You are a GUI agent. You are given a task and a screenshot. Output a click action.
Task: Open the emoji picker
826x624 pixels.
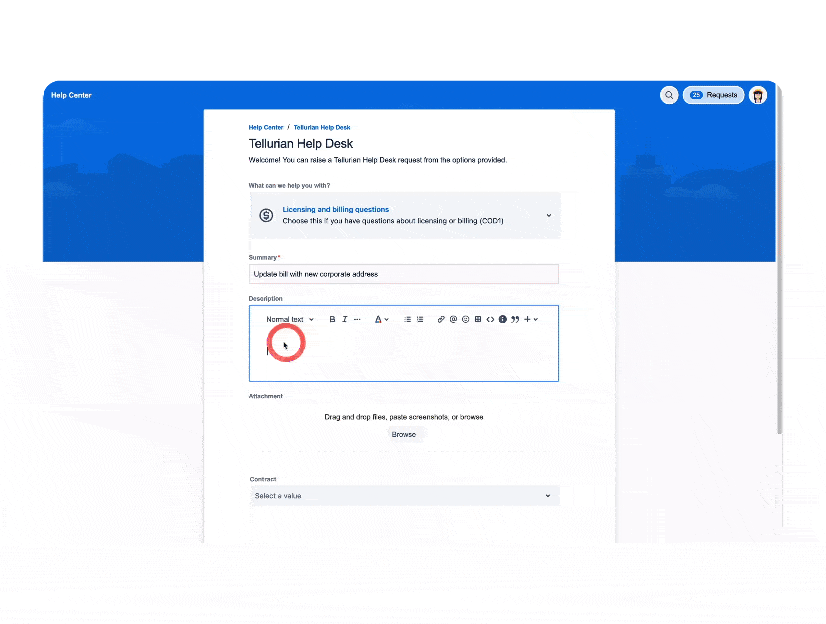coord(465,319)
